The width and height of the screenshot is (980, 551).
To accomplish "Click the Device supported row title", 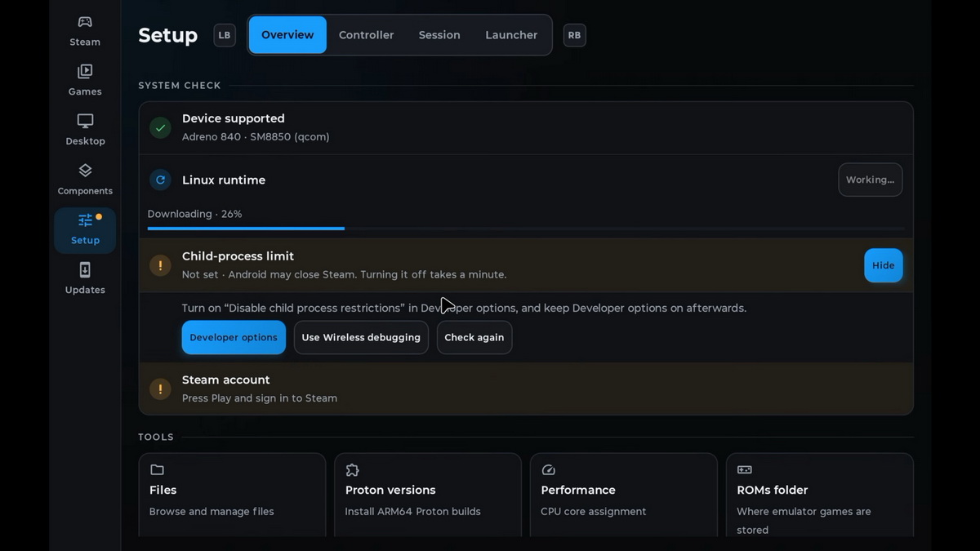I will coord(234,118).
